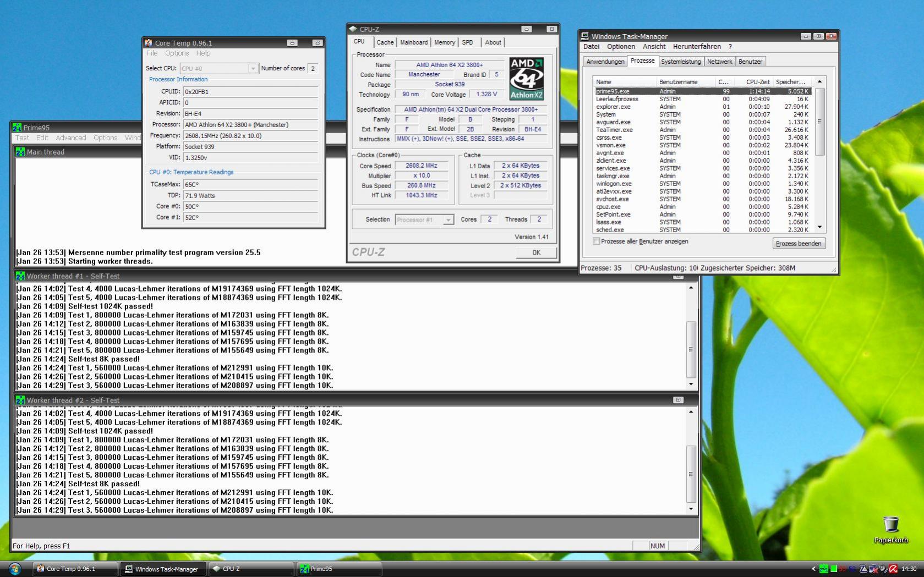
Task: Switch to Core Temp in the taskbar
Action: tap(75, 569)
